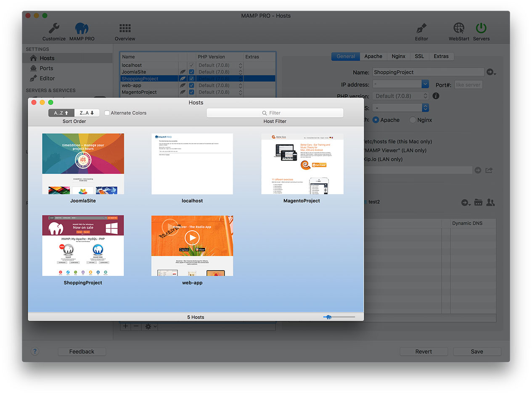The image size is (532, 393).
Task: Click the feather icon in JoomlaSite row
Action: point(183,72)
